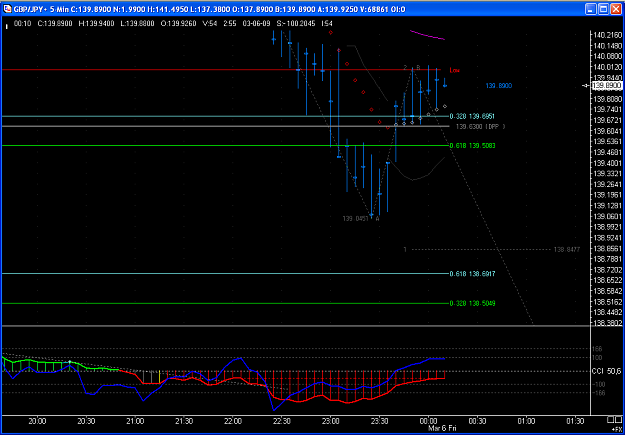The height and width of the screenshot is (435, 625).
Task: Click the '140.0120' price axis label
Action: tap(607, 67)
